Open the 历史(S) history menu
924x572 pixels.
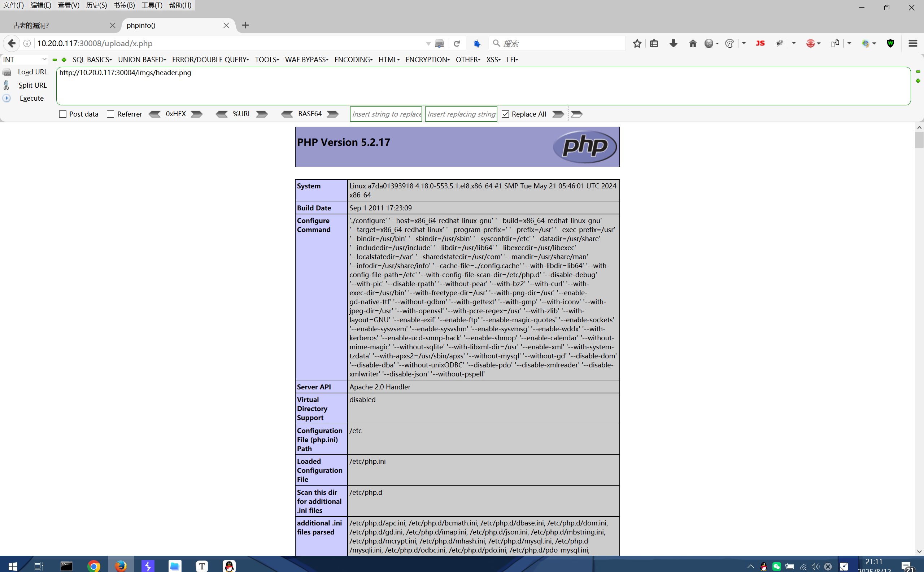coord(96,5)
